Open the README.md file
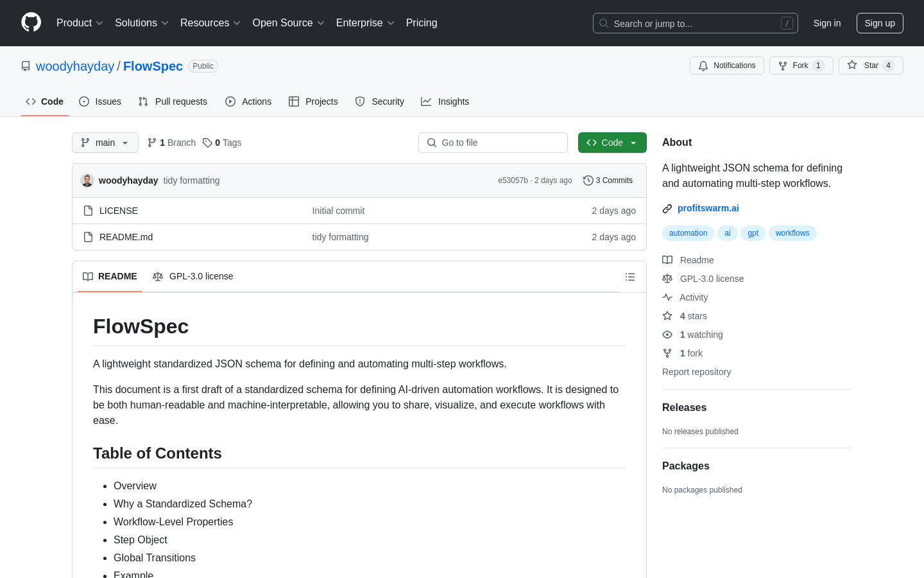Viewport: 924px width, 578px height. (x=126, y=237)
